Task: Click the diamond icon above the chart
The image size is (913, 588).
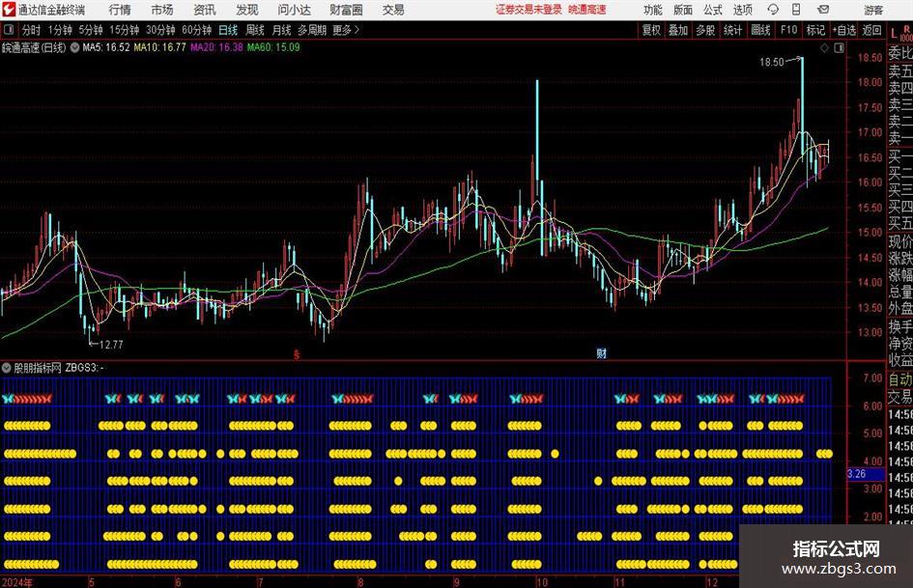Action: (824, 48)
